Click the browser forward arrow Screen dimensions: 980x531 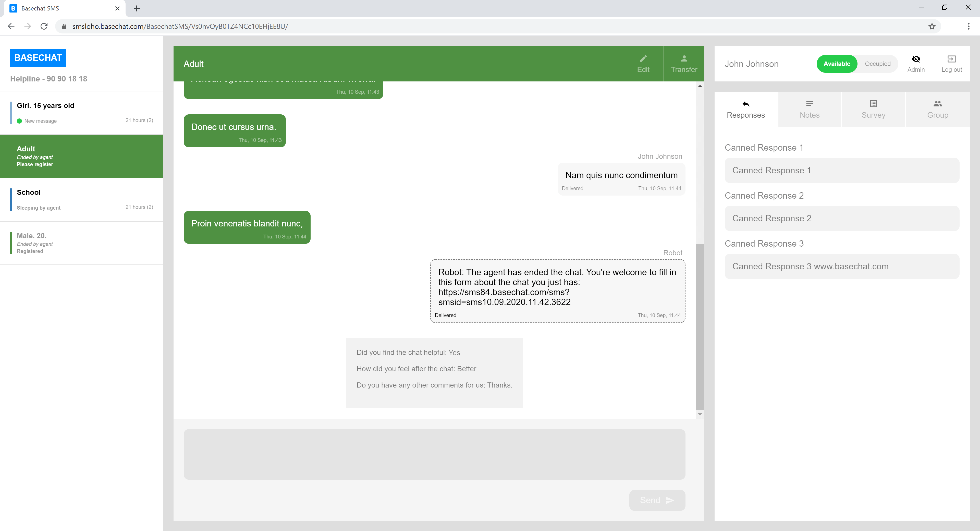coord(27,26)
